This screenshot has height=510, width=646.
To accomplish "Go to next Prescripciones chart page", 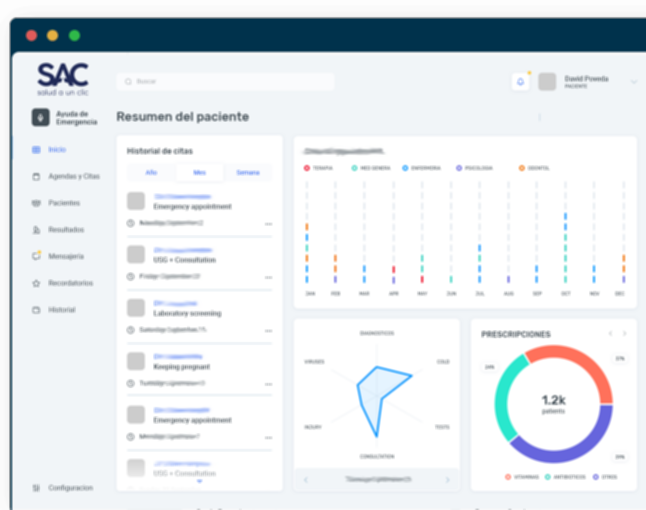I will [624, 334].
